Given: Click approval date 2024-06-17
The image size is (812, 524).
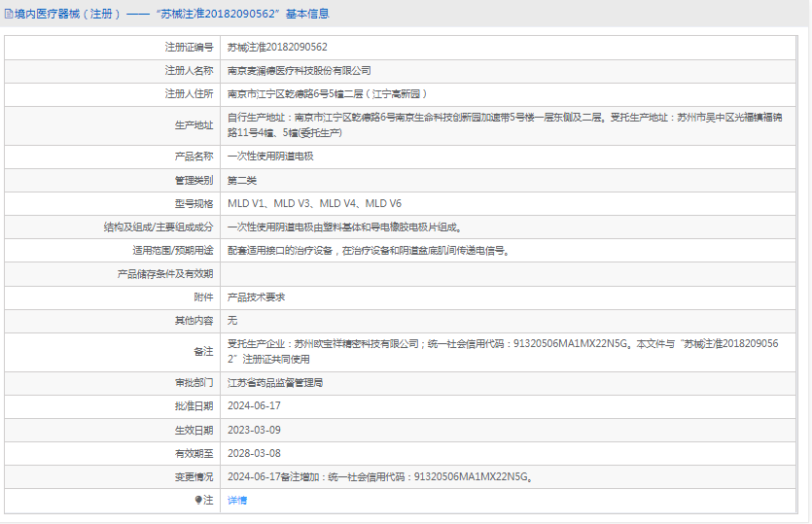Looking at the screenshot, I should tap(254, 406).
